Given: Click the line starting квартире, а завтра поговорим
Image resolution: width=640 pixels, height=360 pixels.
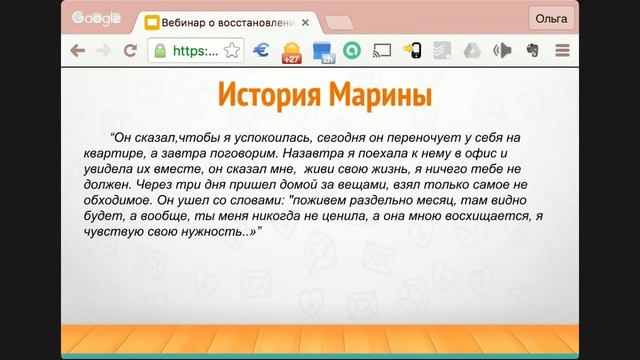Looking at the screenshot, I should click(x=296, y=153).
